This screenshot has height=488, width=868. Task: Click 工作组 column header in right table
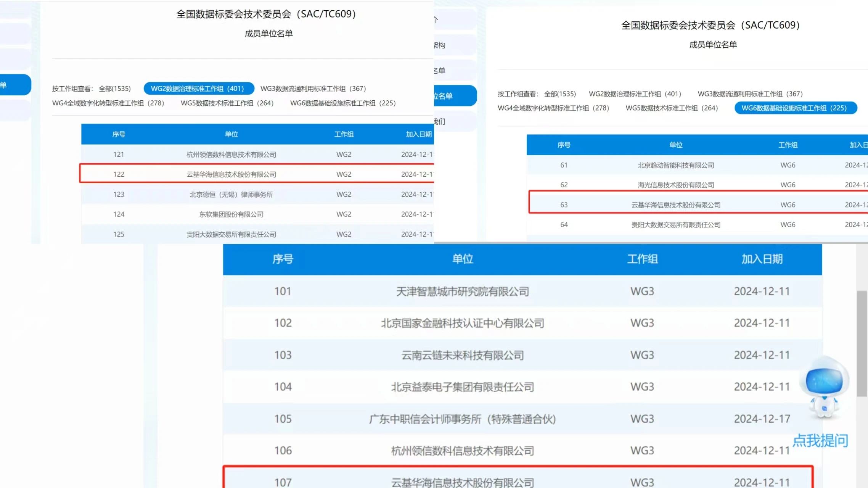tap(788, 145)
